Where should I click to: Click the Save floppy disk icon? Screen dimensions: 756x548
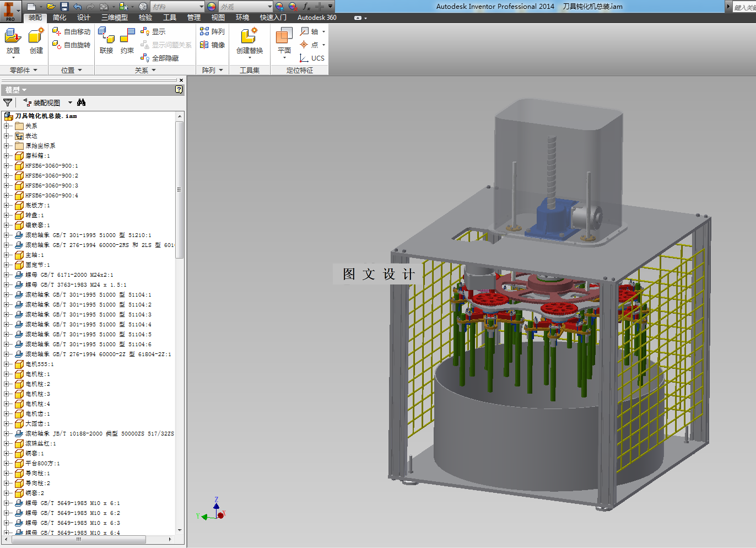click(64, 7)
